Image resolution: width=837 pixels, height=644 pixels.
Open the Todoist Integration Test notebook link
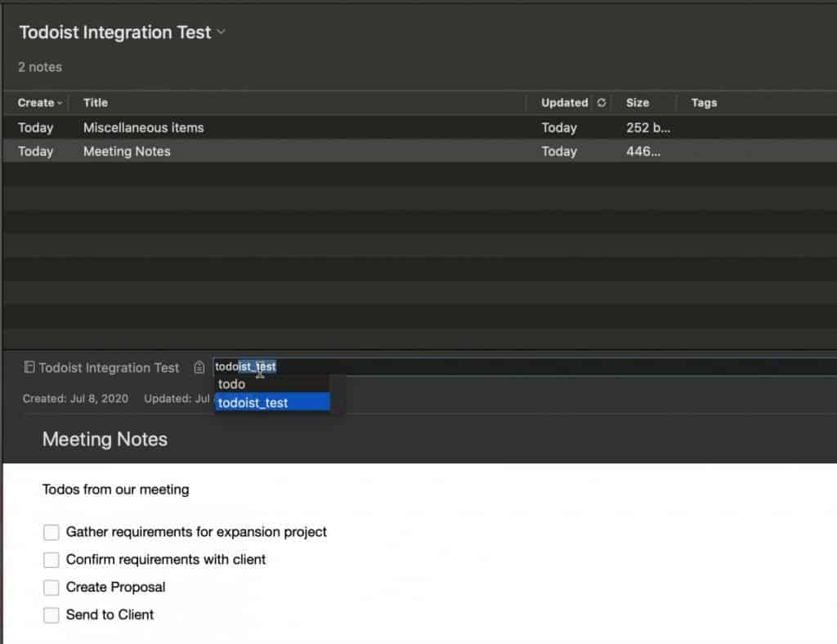pos(109,368)
